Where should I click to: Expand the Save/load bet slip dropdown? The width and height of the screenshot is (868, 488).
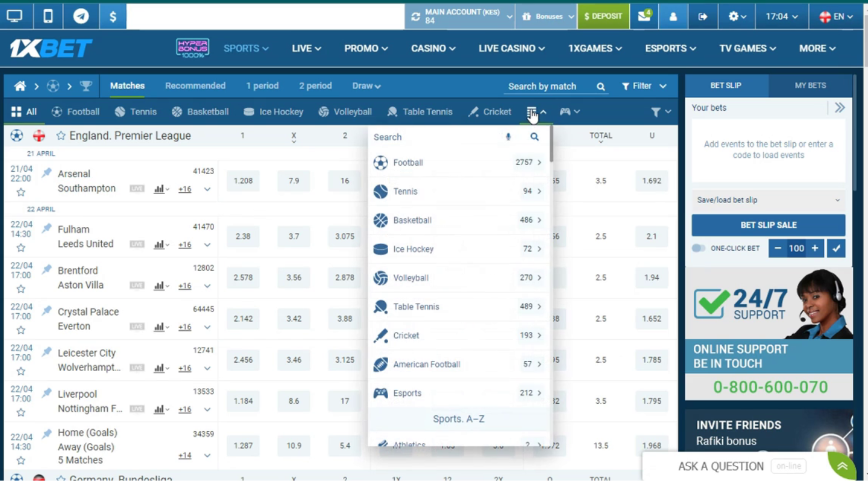click(768, 200)
